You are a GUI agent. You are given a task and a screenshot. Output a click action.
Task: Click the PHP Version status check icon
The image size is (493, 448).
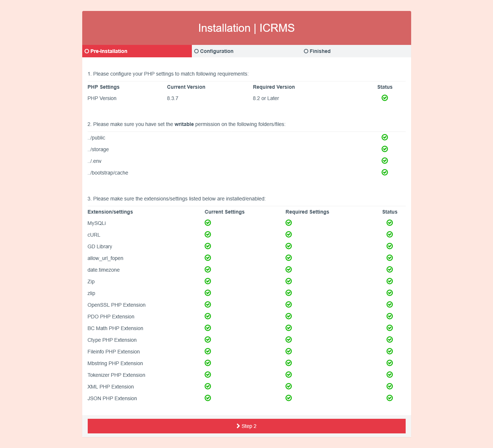coord(384,98)
